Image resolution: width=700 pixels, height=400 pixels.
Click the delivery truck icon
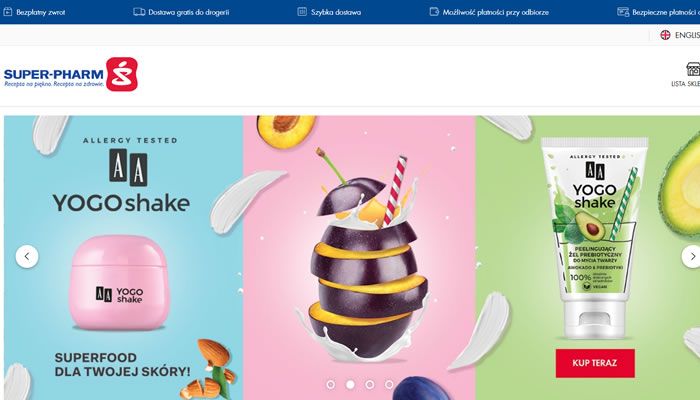[x=139, y=12]
